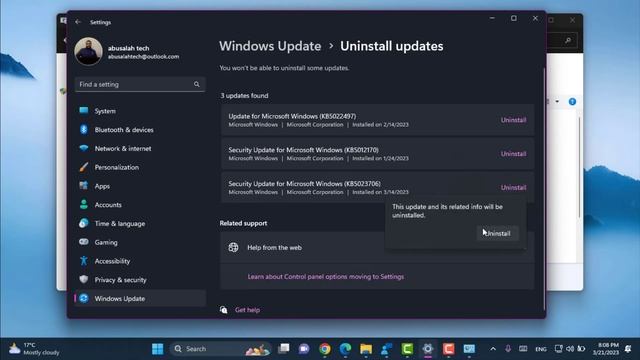Click the search magnifier in Find a setting
Screen dimensions: 640x360
197,84
